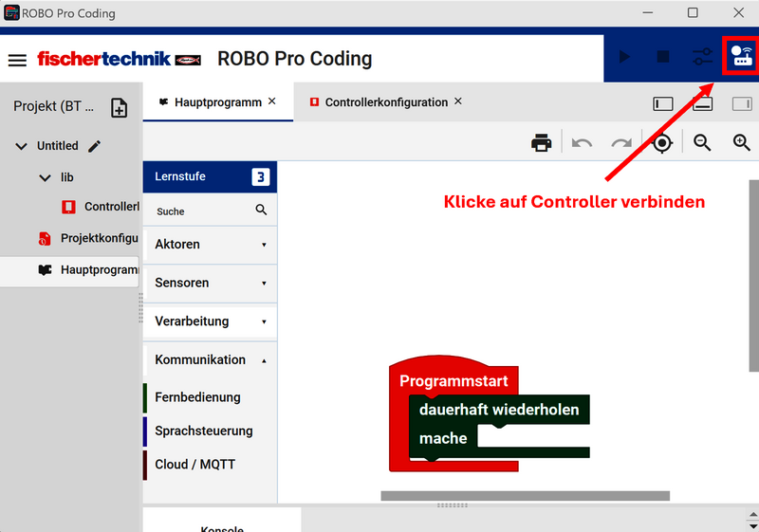
Task: Select Hauptprogramm in project tree
Action: tap(69, 270)
